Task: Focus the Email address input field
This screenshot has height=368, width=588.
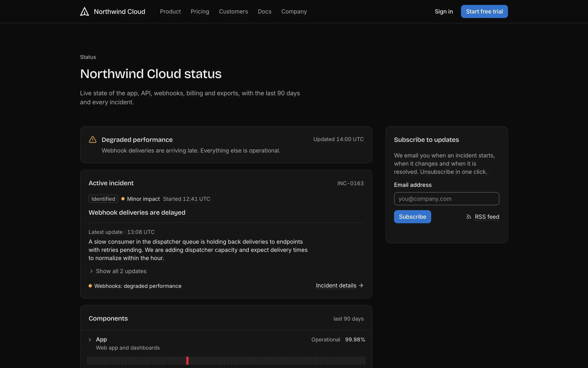Action: point(446,199)
